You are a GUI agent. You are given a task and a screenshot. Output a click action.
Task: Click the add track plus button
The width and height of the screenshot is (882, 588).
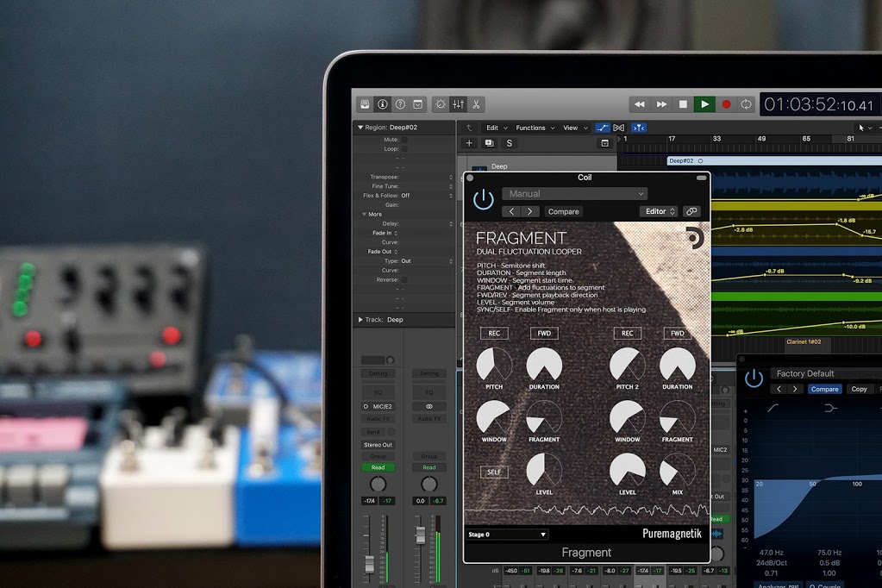[x=469, y=143]
